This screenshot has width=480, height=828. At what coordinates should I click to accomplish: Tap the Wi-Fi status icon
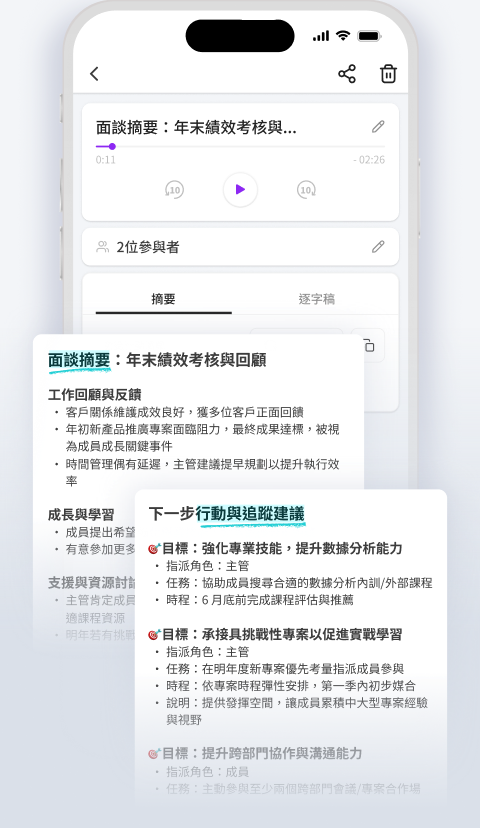click(x=343, y=36)
